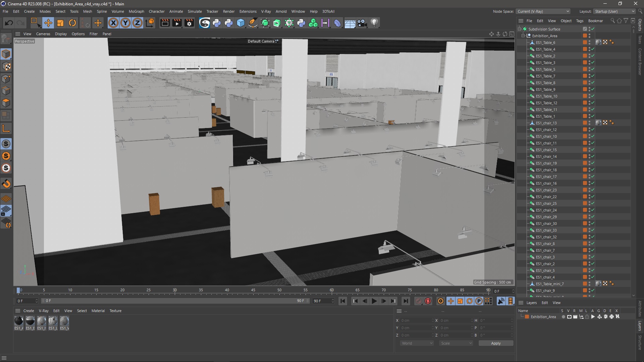Viewport: 644px width, 362px height.
Task: Select the Texture mode icon
Action: [x=6, y=66]
